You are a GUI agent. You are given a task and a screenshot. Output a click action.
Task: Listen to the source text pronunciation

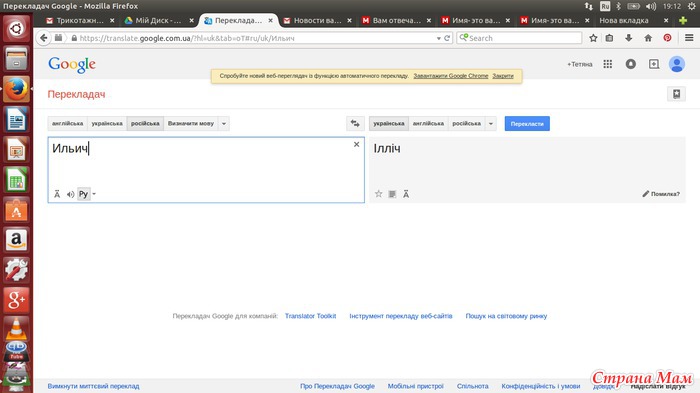[70, 194]
